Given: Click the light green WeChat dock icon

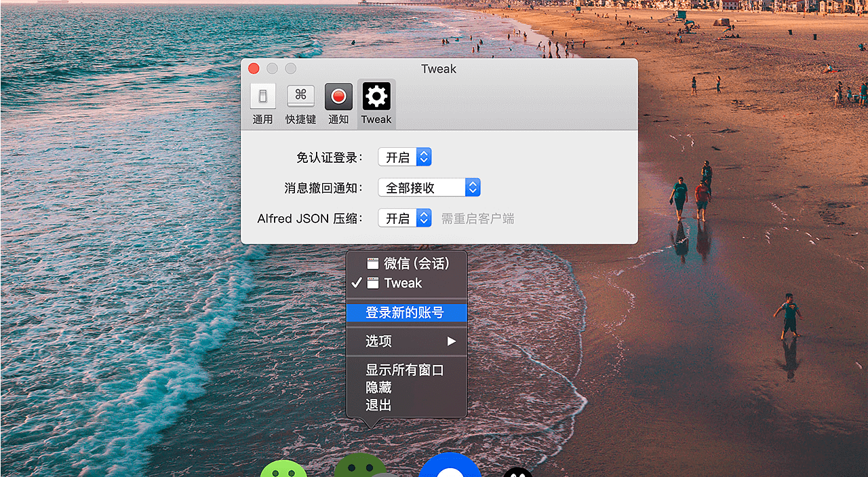Looking at the screenshot, I should [x=283, y=469].
